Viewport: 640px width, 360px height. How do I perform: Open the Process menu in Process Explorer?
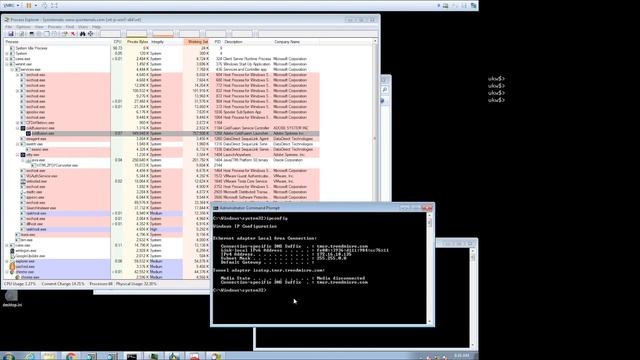pos(55,27)
